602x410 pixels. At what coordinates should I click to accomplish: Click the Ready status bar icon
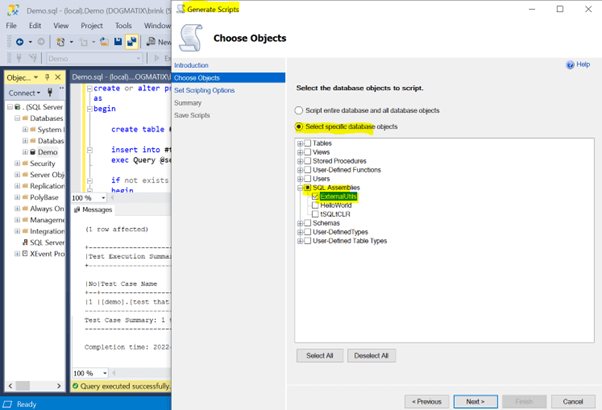[x=7, y=404]
